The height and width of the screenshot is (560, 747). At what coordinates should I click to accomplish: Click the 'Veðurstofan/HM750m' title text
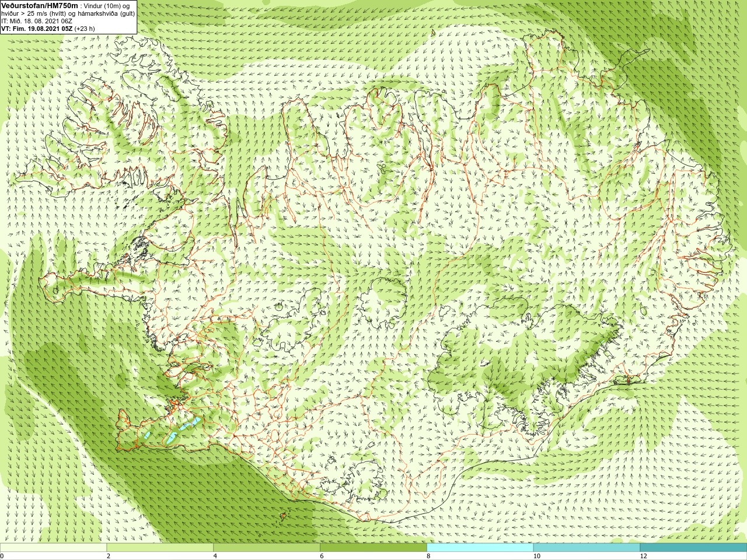pos(40,5)
